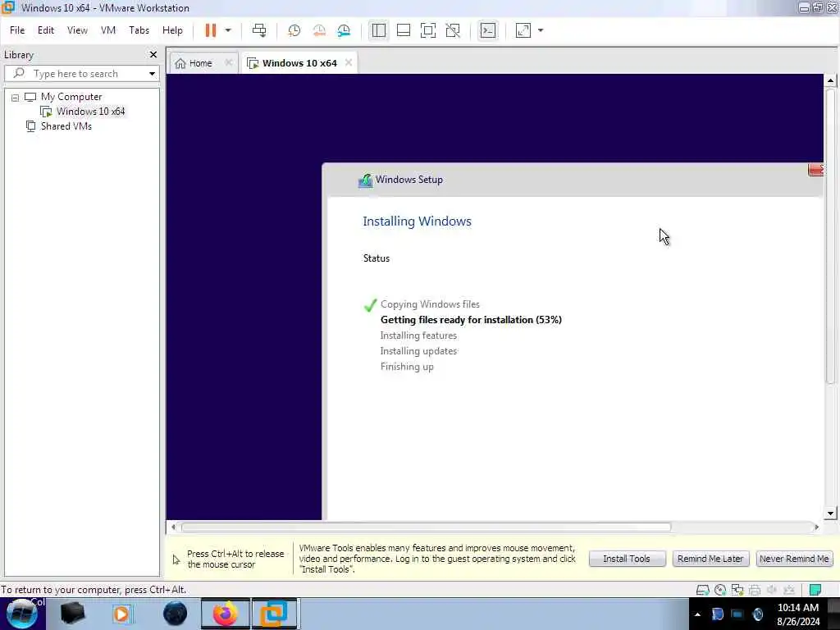Open the power options dropdown beside pause
Viewport: 840px width, 630px height.
(228, 30)
